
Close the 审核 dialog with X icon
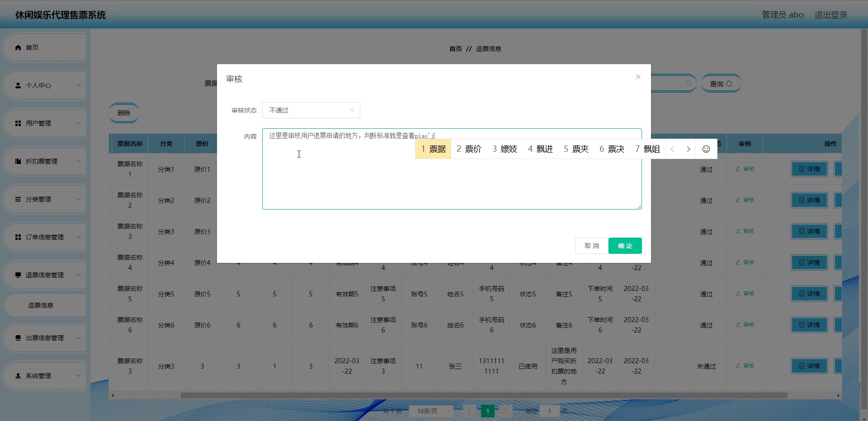[x=638, y=77]
